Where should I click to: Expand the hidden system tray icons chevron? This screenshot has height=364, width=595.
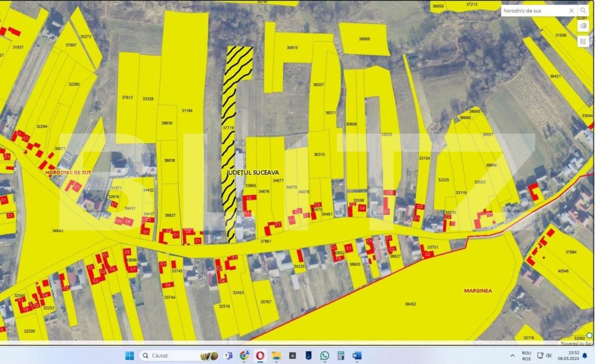pyautogui.click(x=513, y=355)
